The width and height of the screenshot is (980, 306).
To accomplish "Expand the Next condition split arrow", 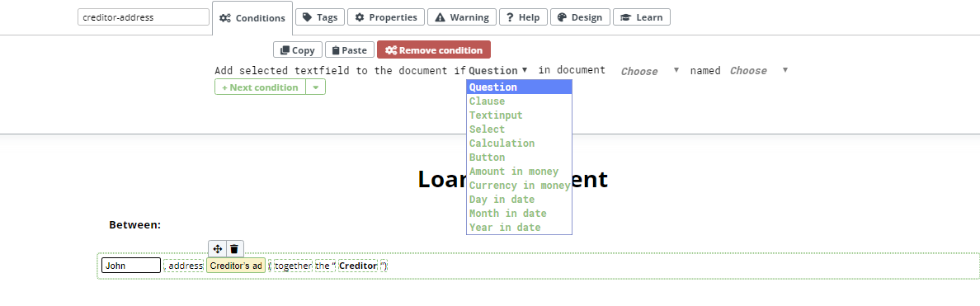I will click(316, 87).
